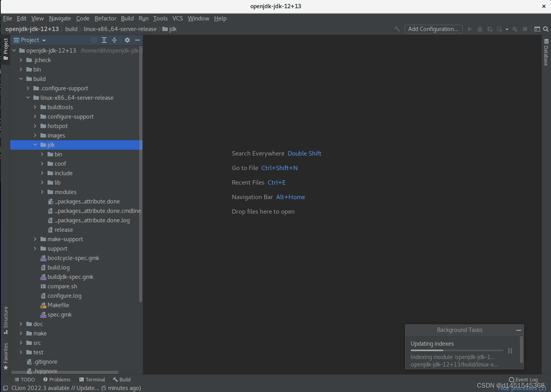Click linux-x86_64-server-release breadcrumb

[120, 29]
